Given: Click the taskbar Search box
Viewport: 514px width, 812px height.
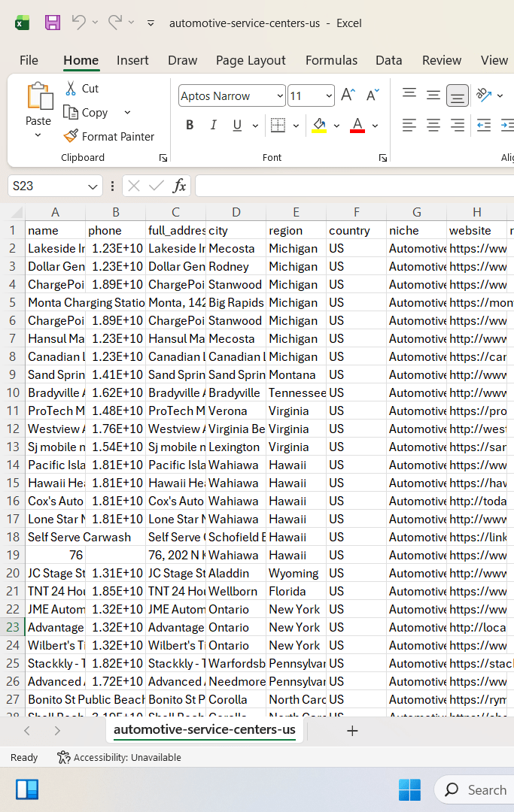Looking at the screenshot, I should click(476, 789).
